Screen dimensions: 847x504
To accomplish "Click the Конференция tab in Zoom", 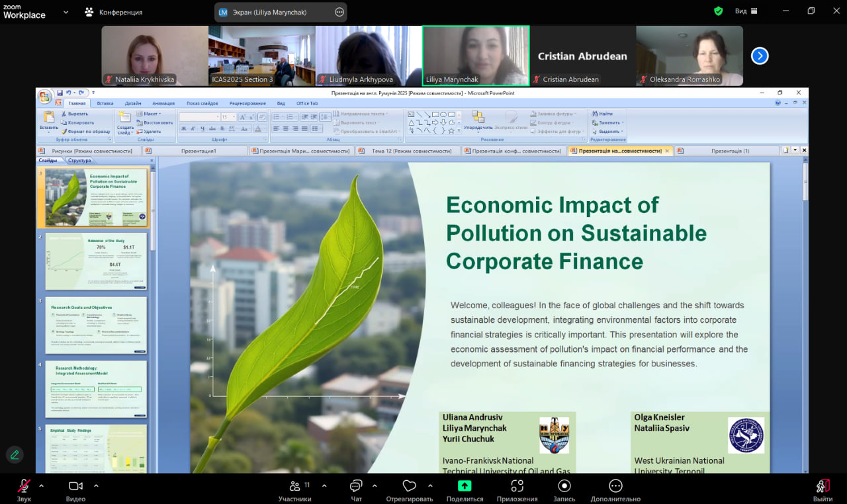I will (113, 12).
